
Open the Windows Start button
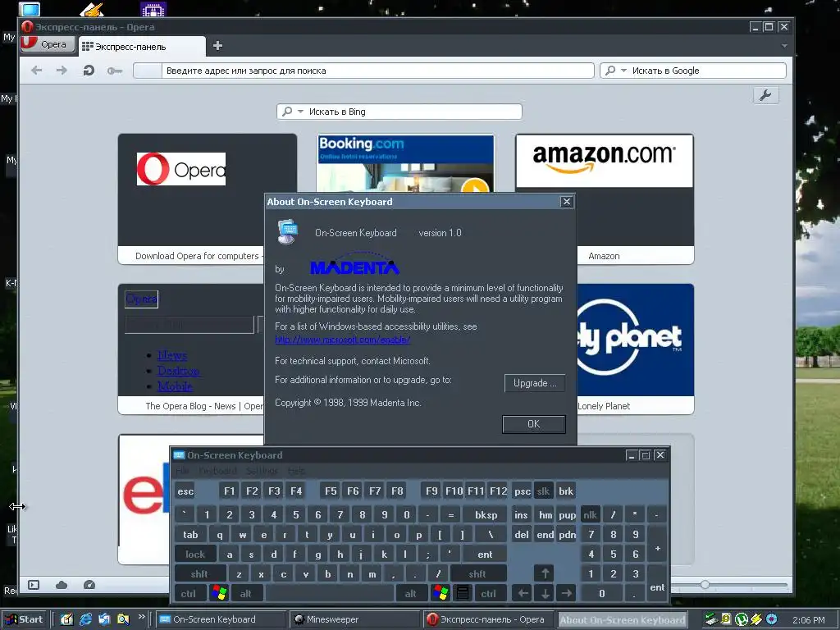(25, 619)
